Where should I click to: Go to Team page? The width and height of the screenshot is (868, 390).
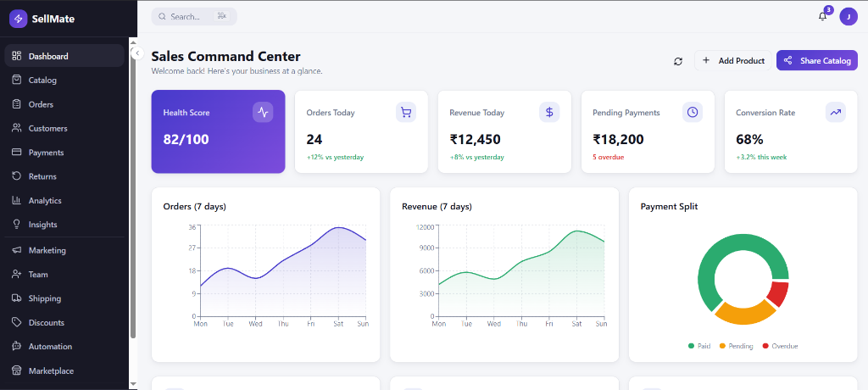[x=64, y=274]
